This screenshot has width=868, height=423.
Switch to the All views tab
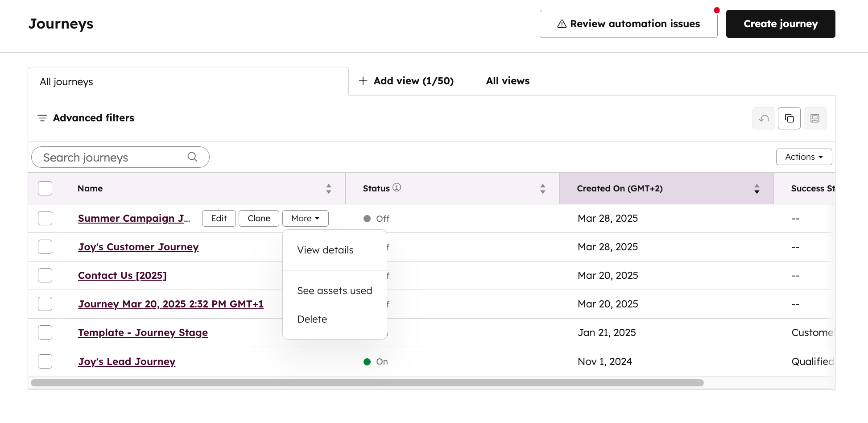[507, 81]
